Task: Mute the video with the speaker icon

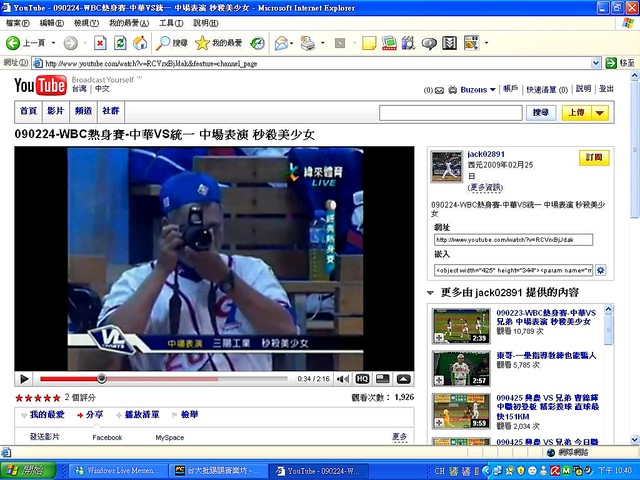Action: pyautogui.click(x=343, y=379)
